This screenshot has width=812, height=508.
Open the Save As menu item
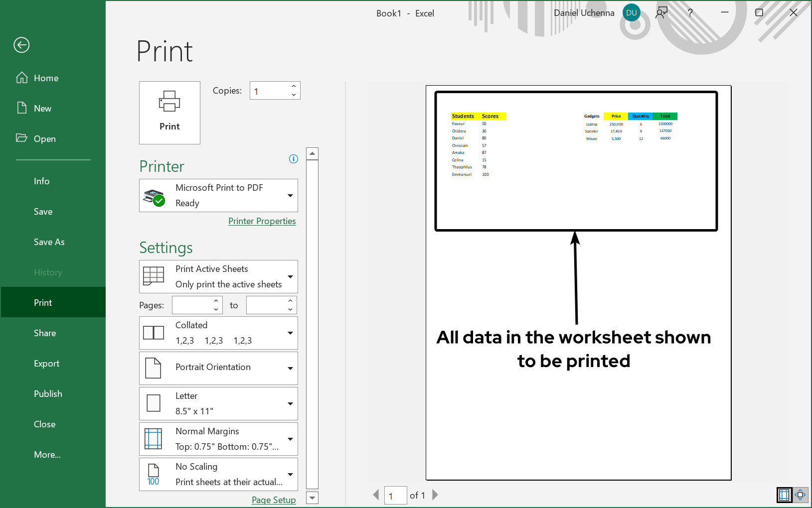coord(49,242)
